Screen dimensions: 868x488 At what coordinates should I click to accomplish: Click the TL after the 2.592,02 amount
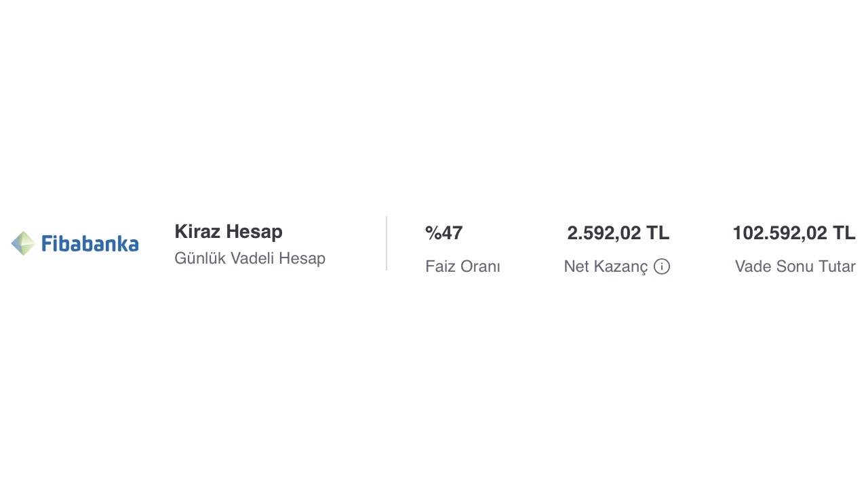(658, 233)
